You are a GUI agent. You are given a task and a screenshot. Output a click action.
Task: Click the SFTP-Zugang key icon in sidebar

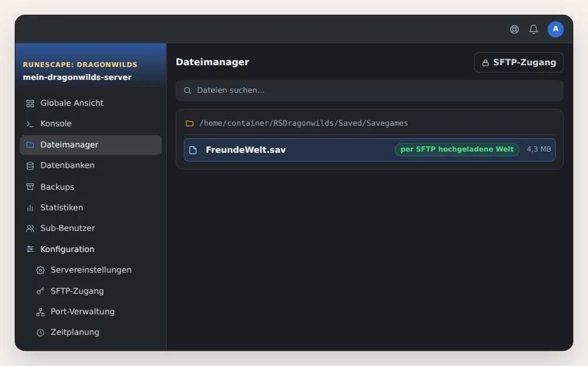pyautogui.click(x=40, y=291)
